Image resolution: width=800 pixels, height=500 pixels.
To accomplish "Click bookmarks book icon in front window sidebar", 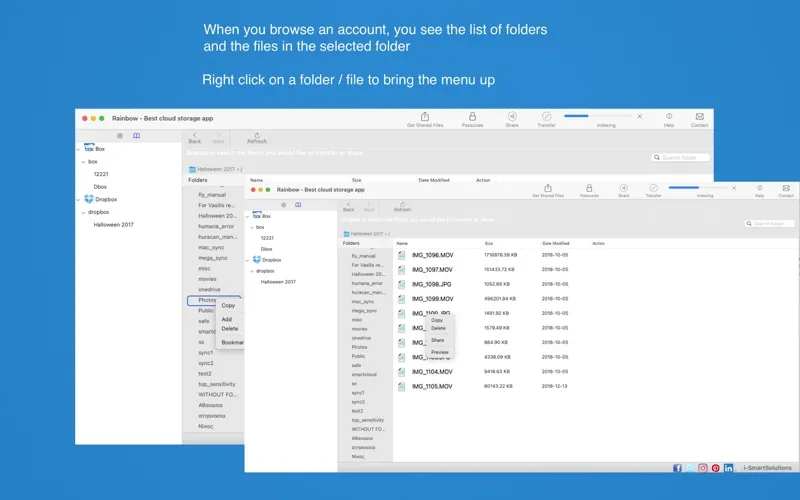I will coord(298,205).
